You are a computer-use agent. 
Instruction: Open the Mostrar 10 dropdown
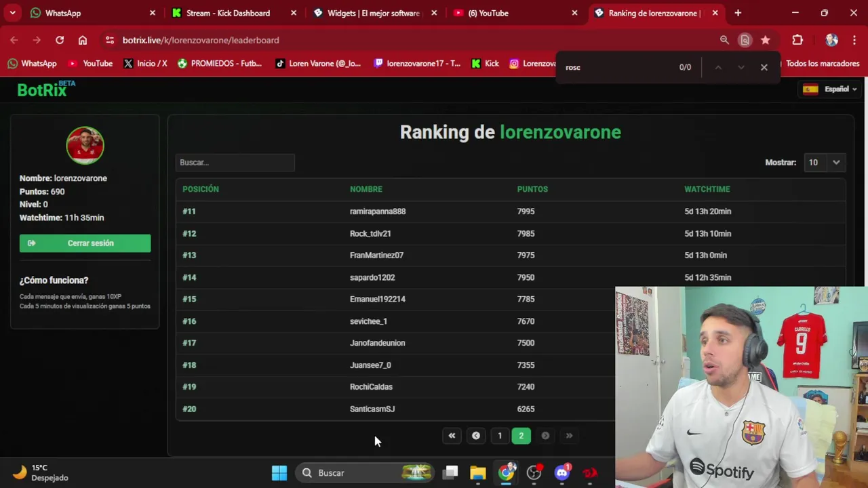point(824,163)
